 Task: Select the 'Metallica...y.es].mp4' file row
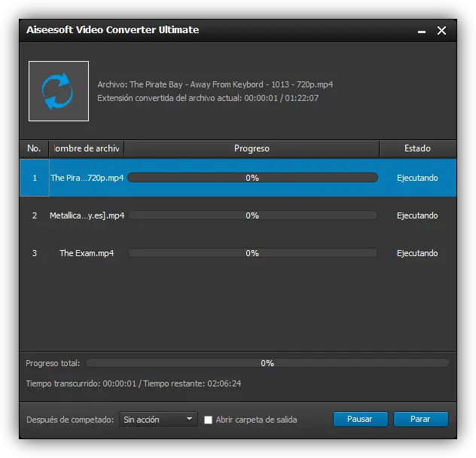point(87,215)
